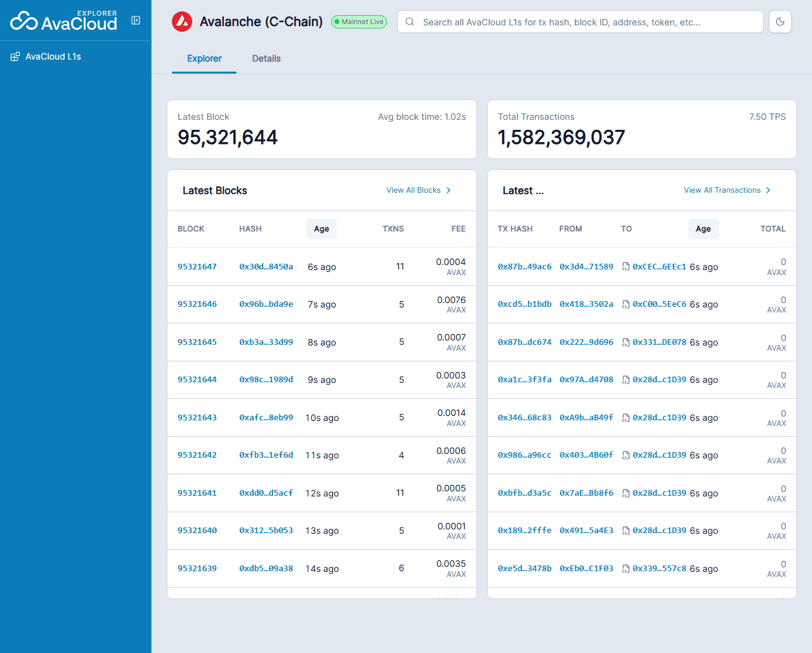Click contract icon beside 0xCEC...6EEc1
812x653 pixels.
(x=626, y=267)
